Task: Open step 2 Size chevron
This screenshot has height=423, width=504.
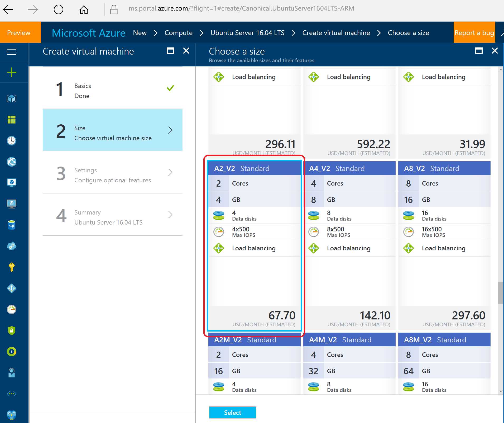Action: pos(170,130)
